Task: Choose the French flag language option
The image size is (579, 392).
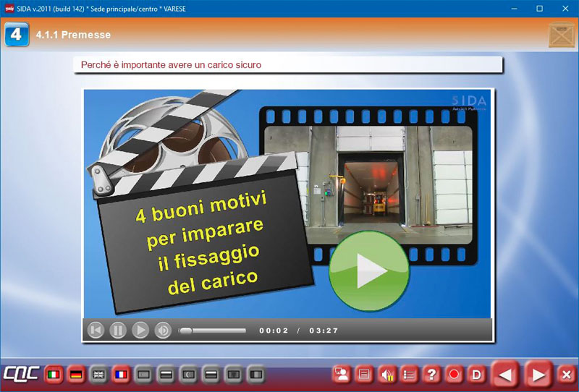Action: pyautogui.click(x=121, y=375)
